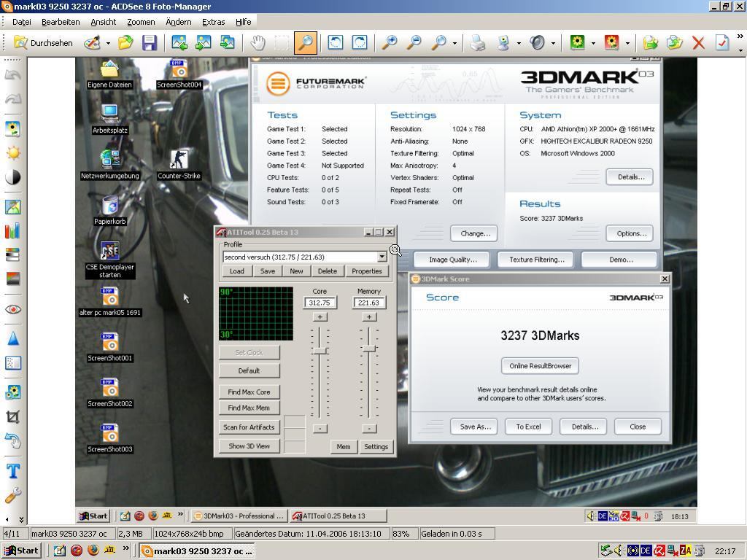Click the ATITool Core clock slider handle
Screen dimensions: 747x560
coord(320,351)
